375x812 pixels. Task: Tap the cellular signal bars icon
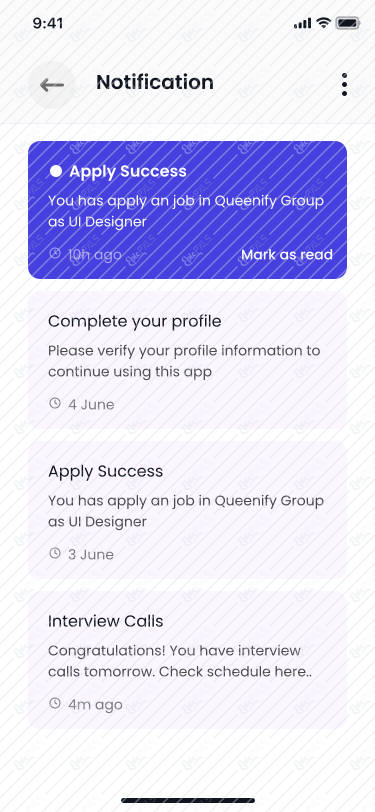pos(302,23)
